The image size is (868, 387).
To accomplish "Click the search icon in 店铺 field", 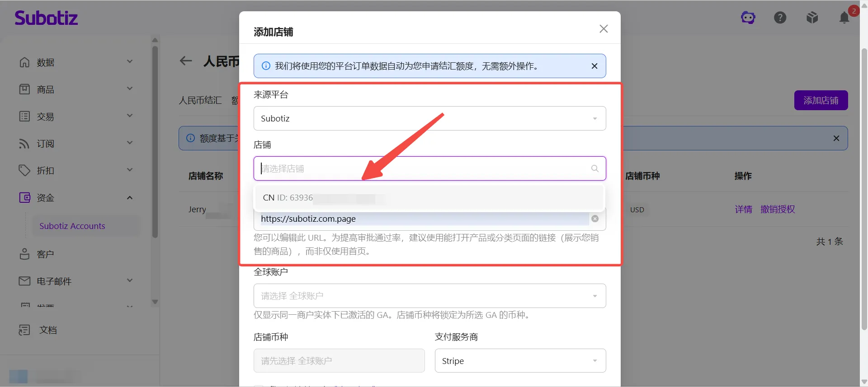I will pyautogui.click(x=595, y=168).
